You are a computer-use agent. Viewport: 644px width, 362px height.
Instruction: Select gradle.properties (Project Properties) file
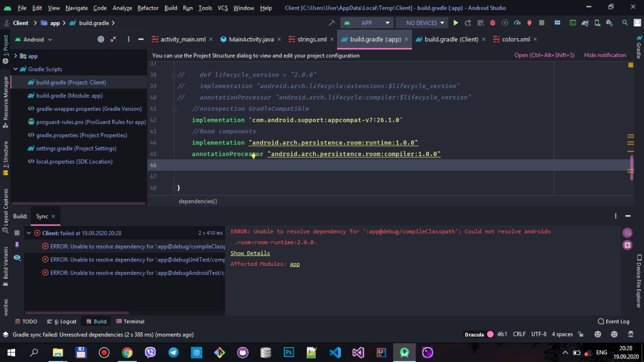pyautogui.click(x=82, y=135)
